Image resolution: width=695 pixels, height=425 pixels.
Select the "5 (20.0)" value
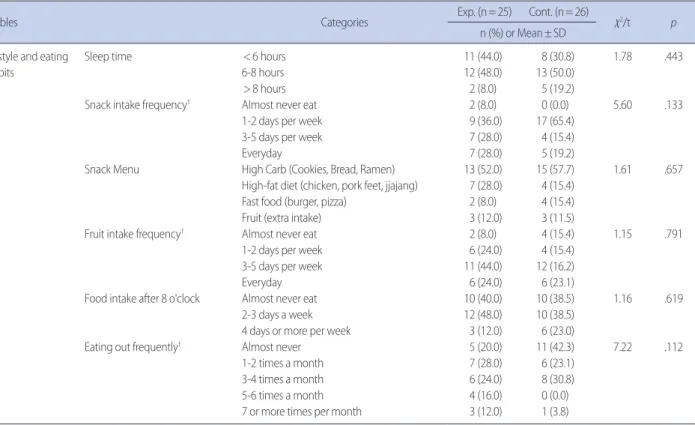(x=486, y=347)
